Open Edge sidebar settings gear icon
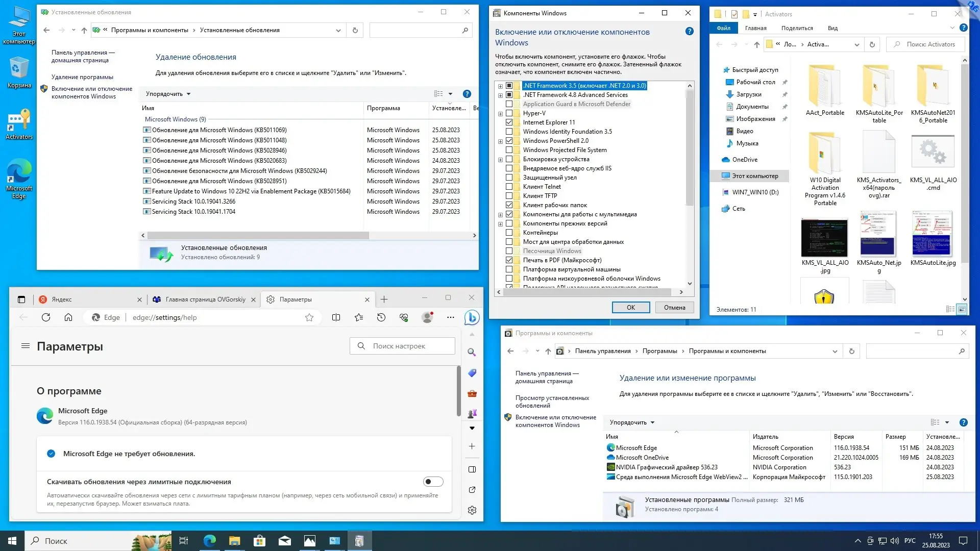Viewport: 980px width, 551px height. [472, 510]
